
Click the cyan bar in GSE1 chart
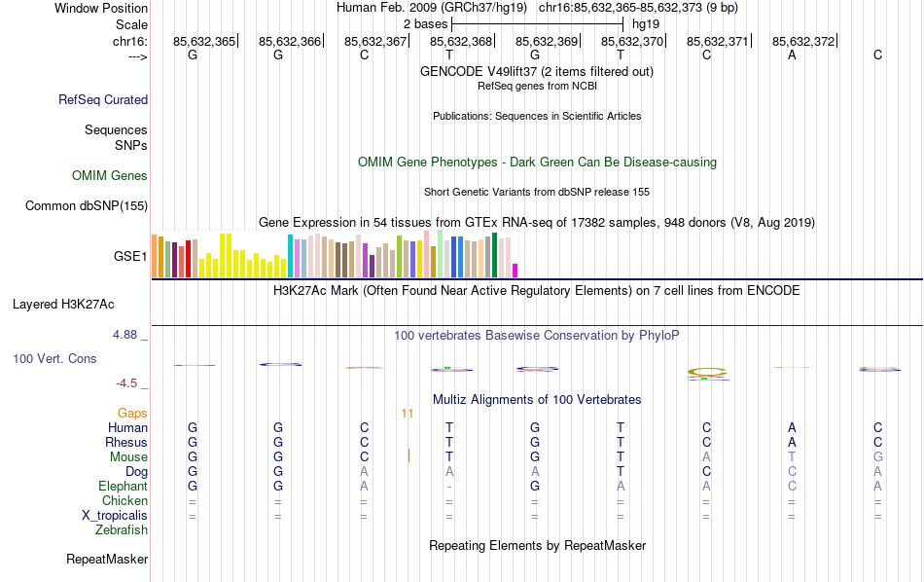coord(291,256)
